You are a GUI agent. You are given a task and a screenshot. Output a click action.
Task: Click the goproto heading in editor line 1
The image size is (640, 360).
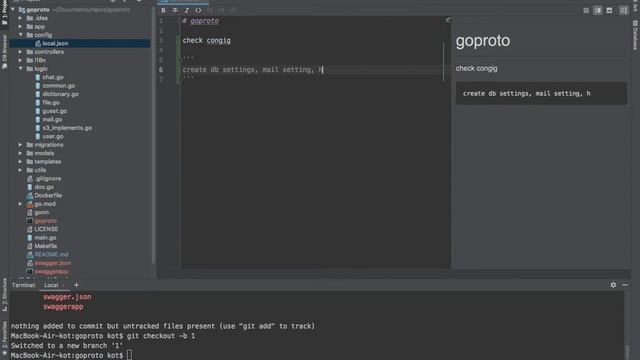pos(204,21)
